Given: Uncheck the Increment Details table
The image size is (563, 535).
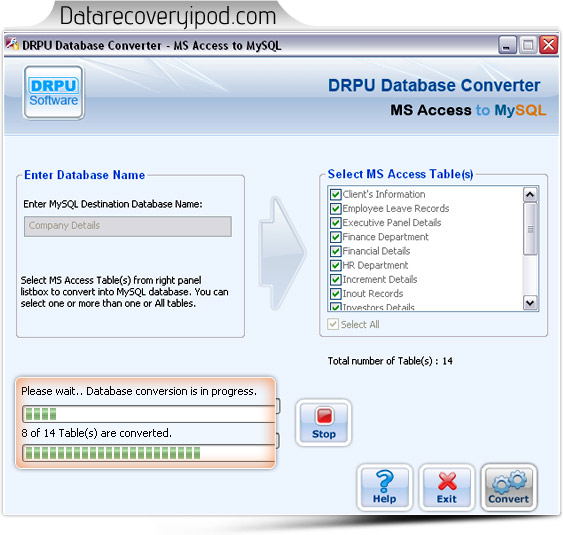Looking at the screenshot, I should (x=335, y=280).
